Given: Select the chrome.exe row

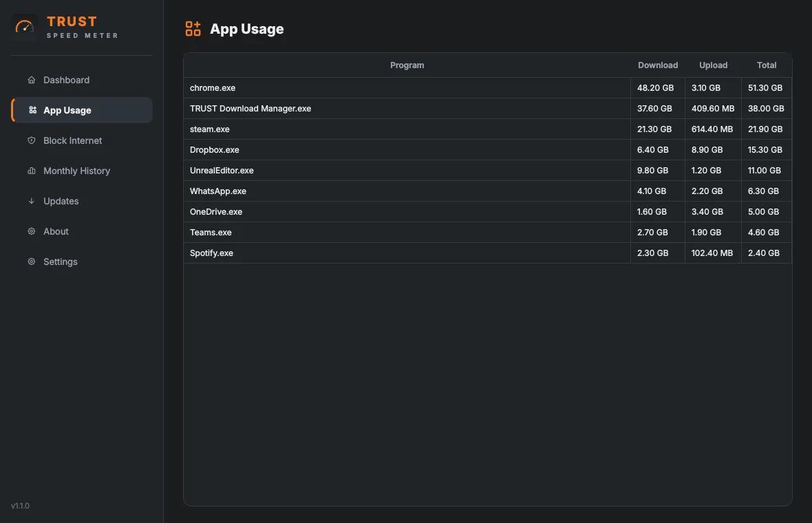Looking at the screenshot, I should [x=487, y=88].
